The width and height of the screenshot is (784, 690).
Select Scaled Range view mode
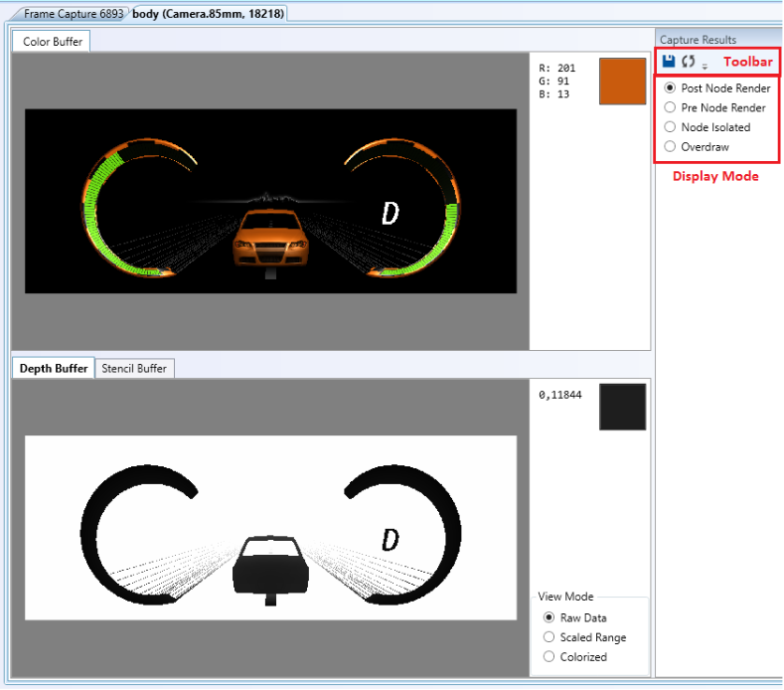click(x=584, y=637)
